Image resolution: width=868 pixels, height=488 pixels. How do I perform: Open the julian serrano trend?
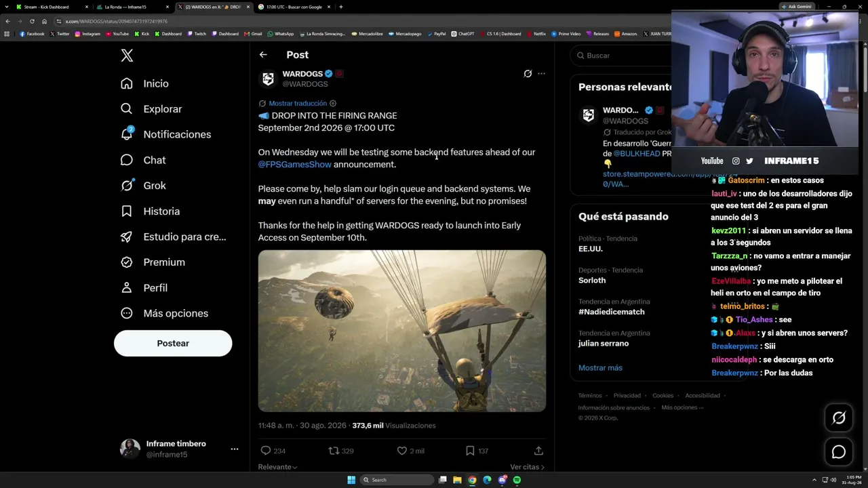604,344
